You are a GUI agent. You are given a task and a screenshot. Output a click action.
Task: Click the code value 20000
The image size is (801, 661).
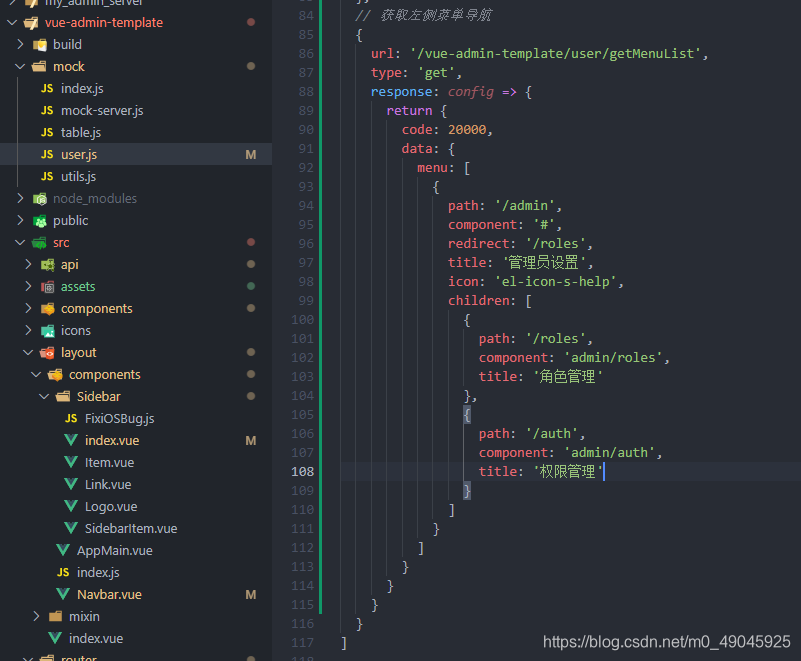tap(467, 130)
